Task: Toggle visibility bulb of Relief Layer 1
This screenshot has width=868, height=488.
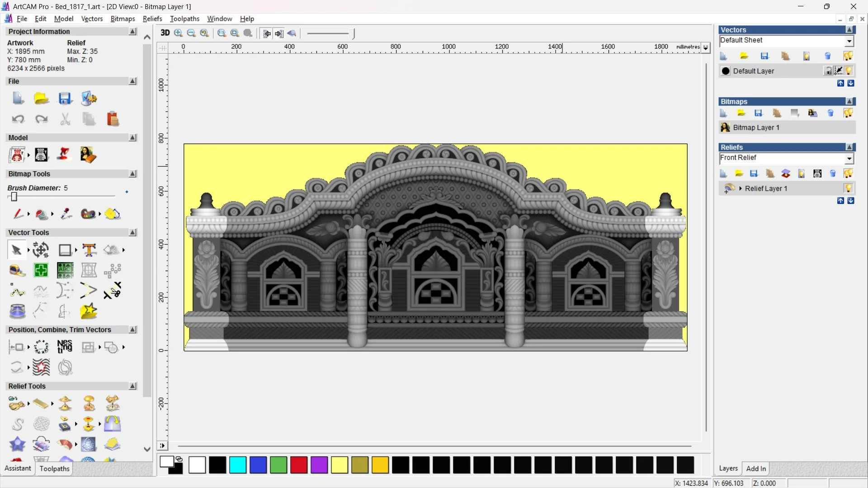Action: click(848, 188)
